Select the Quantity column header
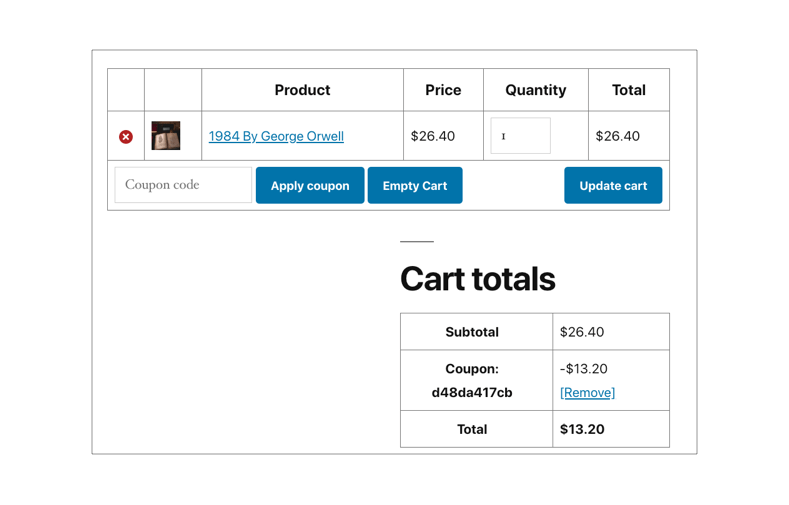789x505 pixels. pyautogui.click(x=536, y=90)
